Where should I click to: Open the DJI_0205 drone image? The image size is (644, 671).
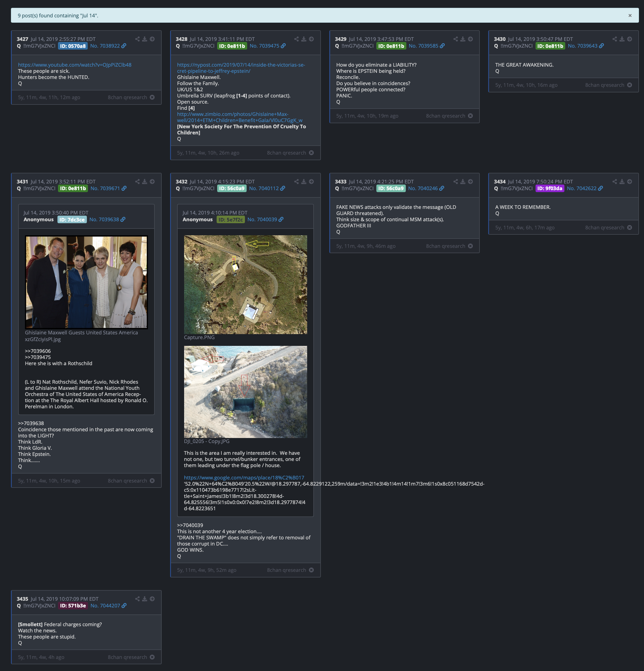(x=245, y=392)
